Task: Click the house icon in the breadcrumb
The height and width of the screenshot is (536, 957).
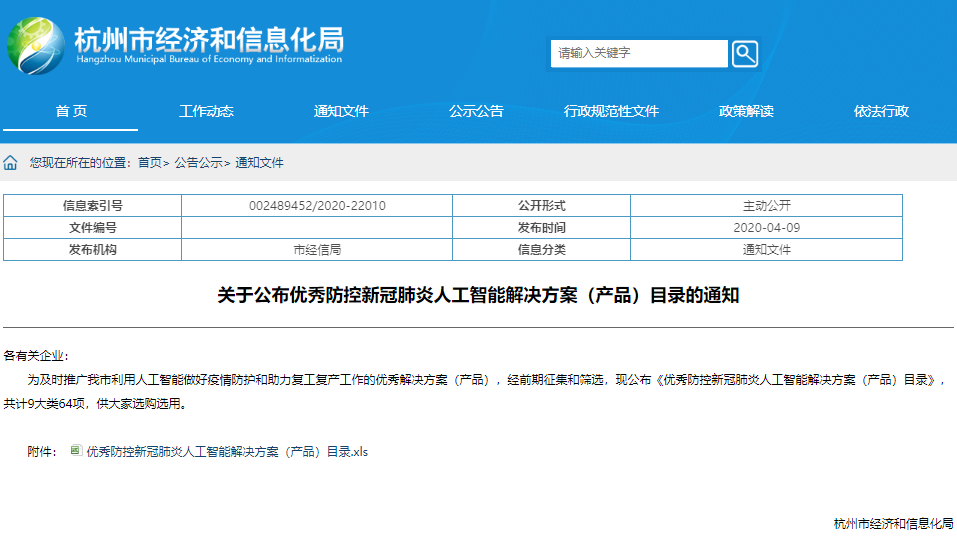Action: (11, 162)
